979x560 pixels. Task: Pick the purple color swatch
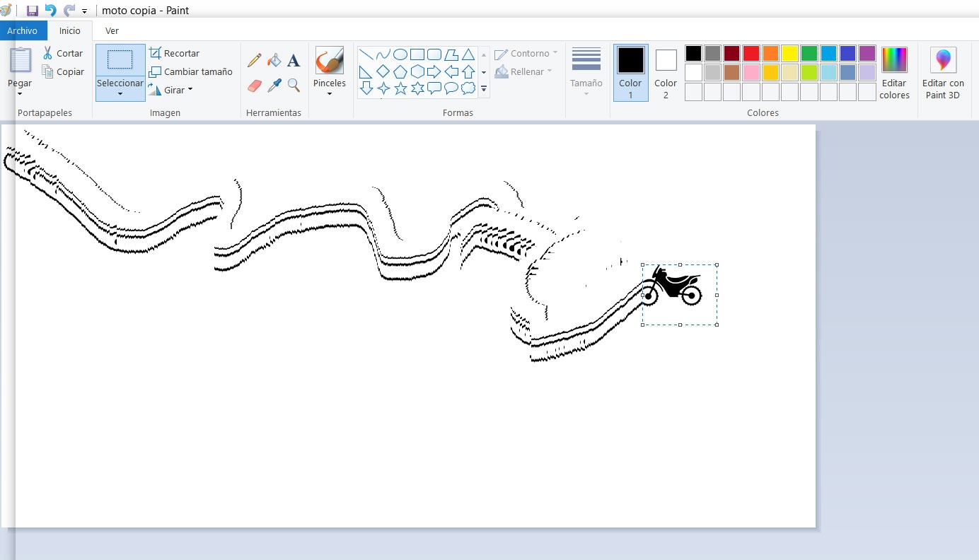pyautogui.click(x=867, y=53)
